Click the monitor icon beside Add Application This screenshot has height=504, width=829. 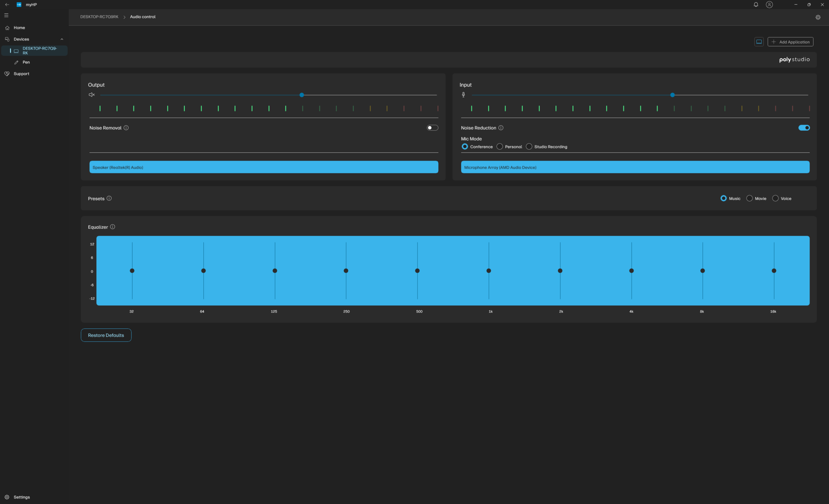759,42
